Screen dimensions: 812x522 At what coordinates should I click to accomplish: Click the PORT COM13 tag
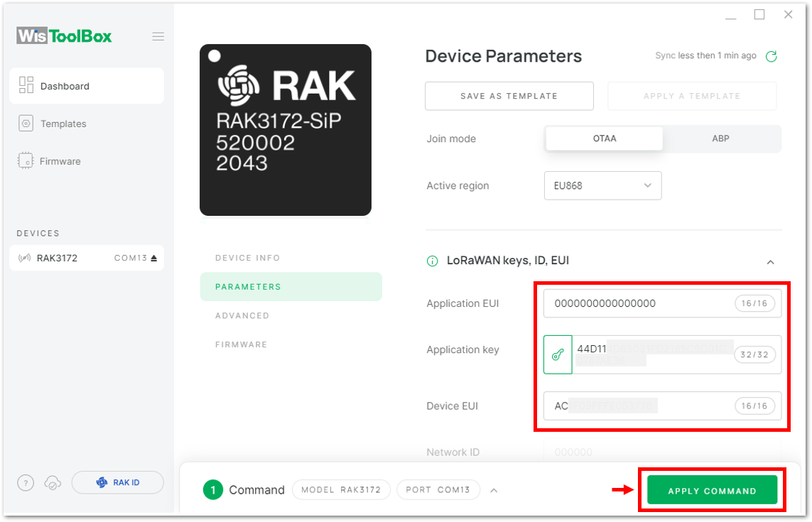pos(438,489)
